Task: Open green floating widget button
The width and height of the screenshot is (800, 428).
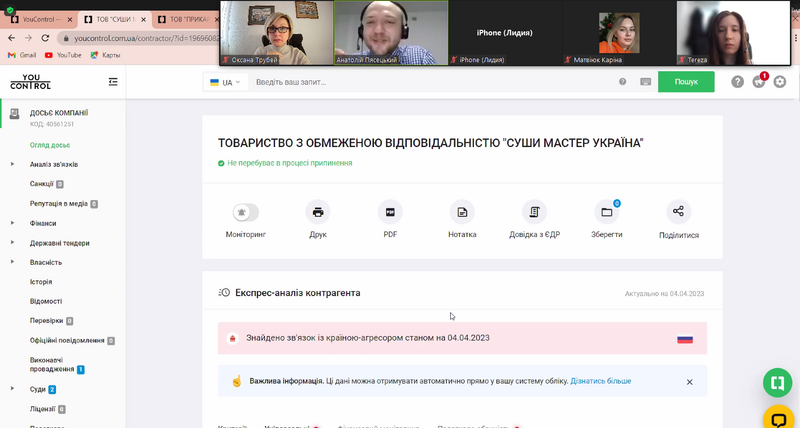Action: 778,383
